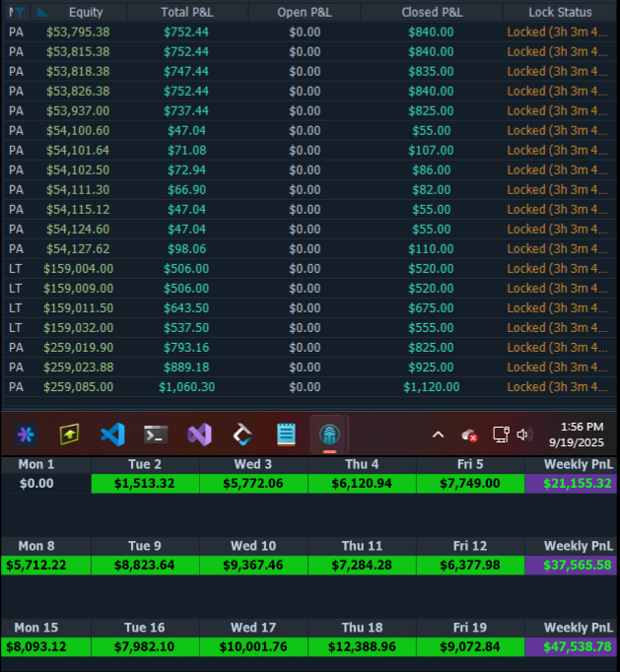Image resolution: width=620 pixels, height=672 pixels.
Task: Click the Tue 16 value $7,982.10
Action: (x=145, y=646)
